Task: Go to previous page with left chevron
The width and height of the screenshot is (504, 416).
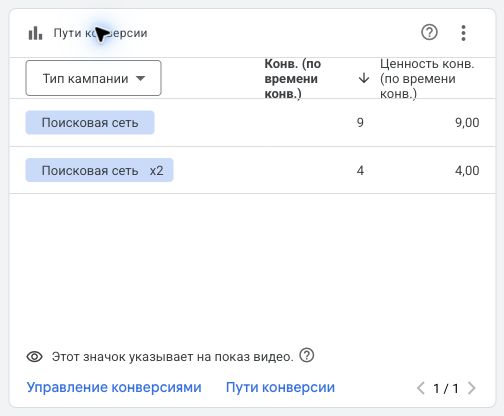Action: click(x=421, y=388)
